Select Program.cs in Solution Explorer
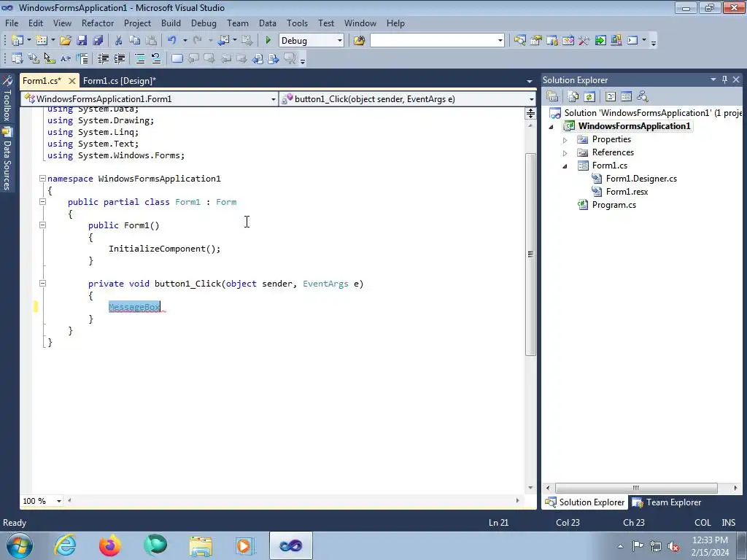This screenshot has height=560, width=747. (x=614, y=205)
